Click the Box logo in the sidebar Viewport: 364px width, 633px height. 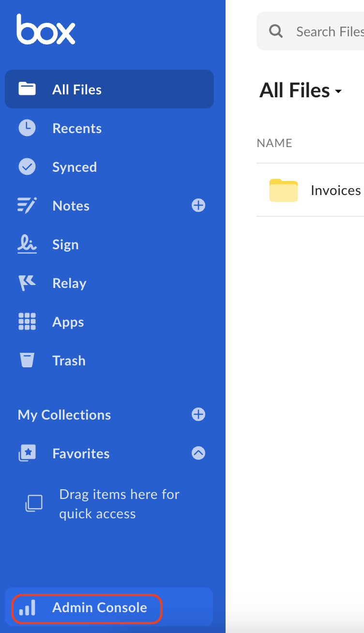point(46,30)
